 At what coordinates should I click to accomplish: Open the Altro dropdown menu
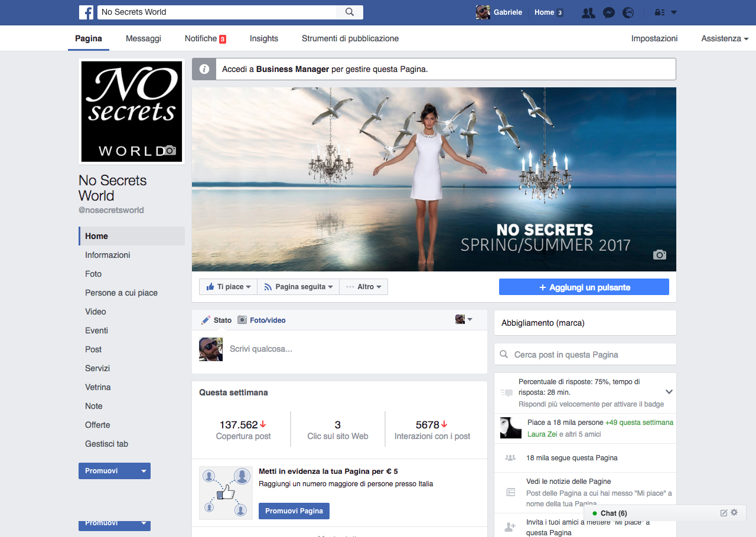(x=364, y=287)
